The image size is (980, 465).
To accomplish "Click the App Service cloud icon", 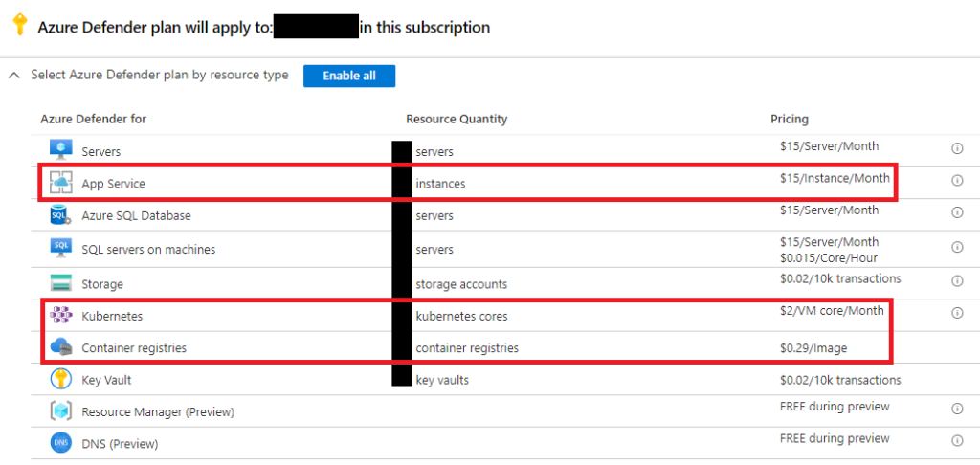I will tap(61, 183).
